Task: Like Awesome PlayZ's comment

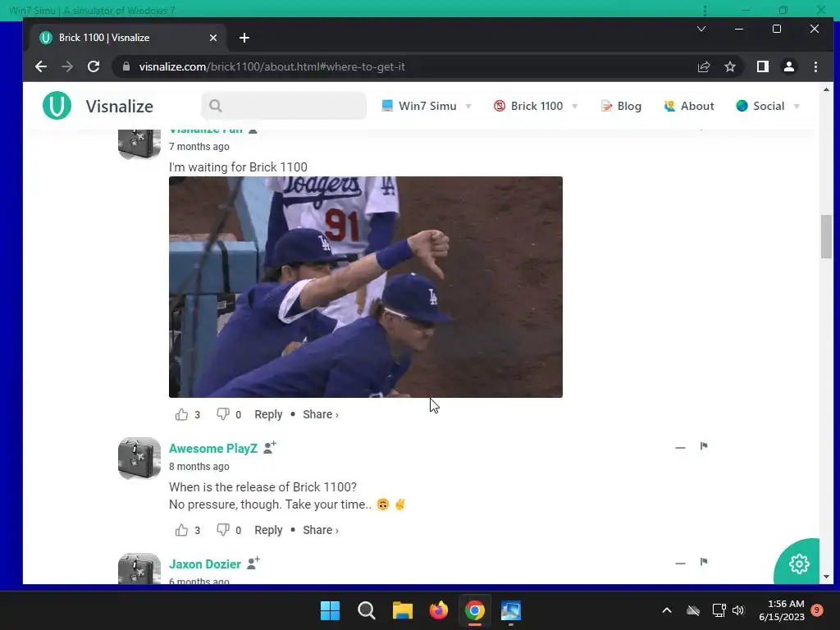Action: point(181,530)
